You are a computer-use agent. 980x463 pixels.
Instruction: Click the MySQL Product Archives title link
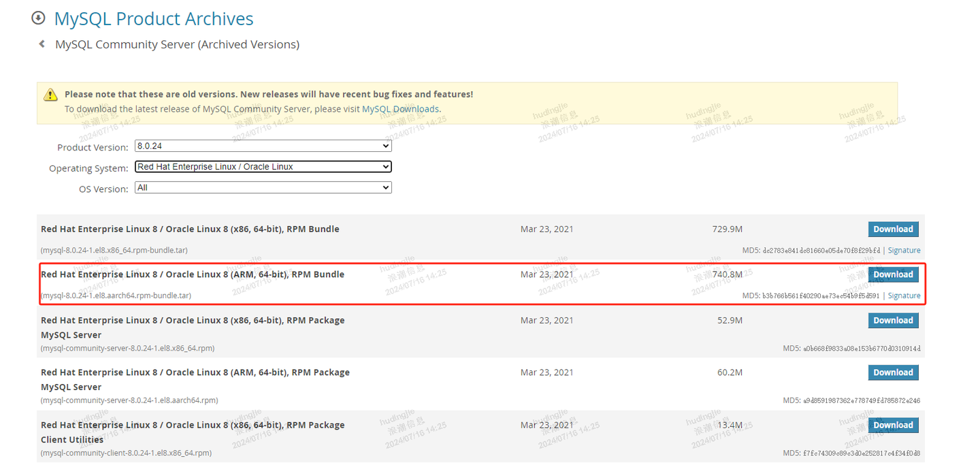[x=153, y=18]
